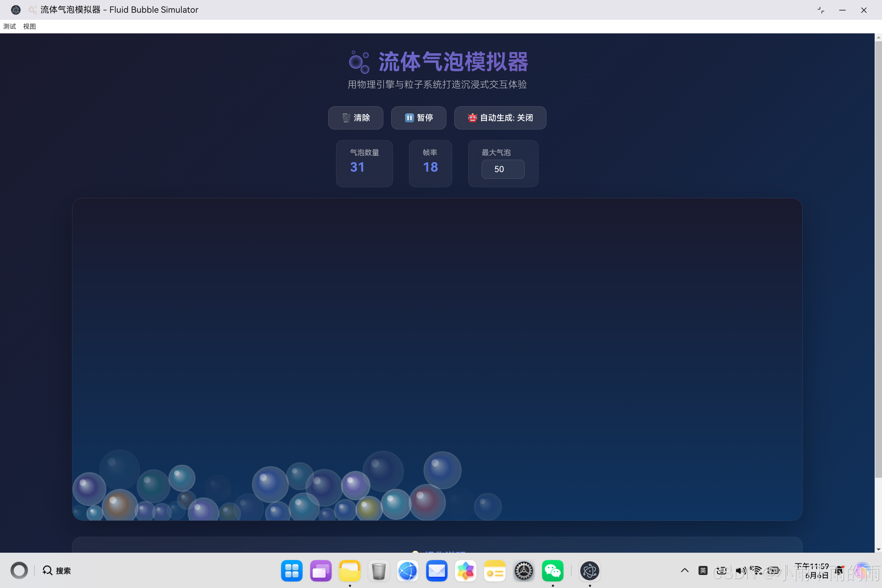Click the 气泡数量 value 31
This screenshot has height=588, width=882.
tap(357, 167)
